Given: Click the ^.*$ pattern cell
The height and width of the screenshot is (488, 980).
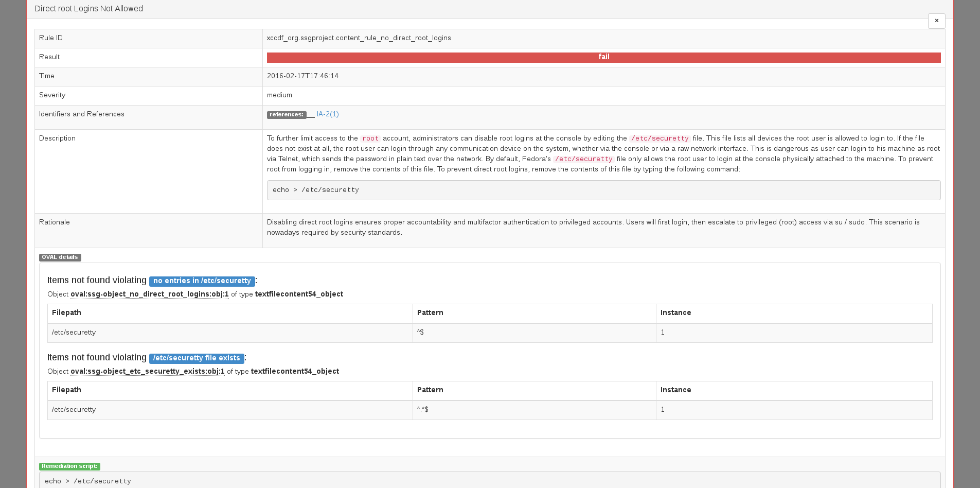Looking at the screenshot, I should pos(422,410).
